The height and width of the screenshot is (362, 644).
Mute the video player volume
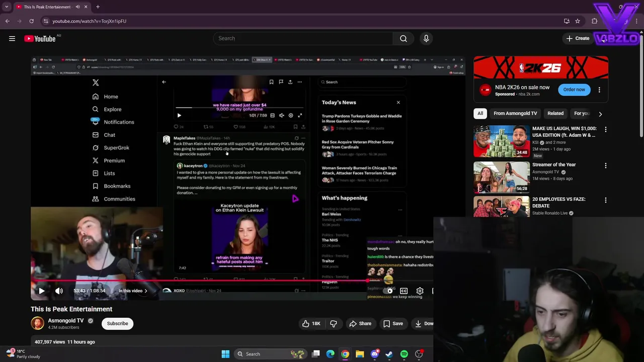59,291
